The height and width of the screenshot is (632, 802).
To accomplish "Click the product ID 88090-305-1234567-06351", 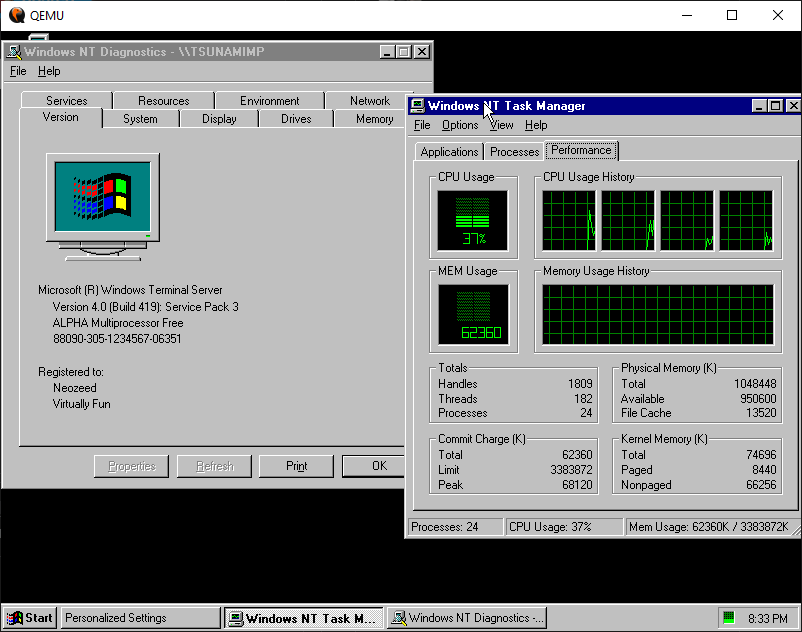I will tap(117, 339).
